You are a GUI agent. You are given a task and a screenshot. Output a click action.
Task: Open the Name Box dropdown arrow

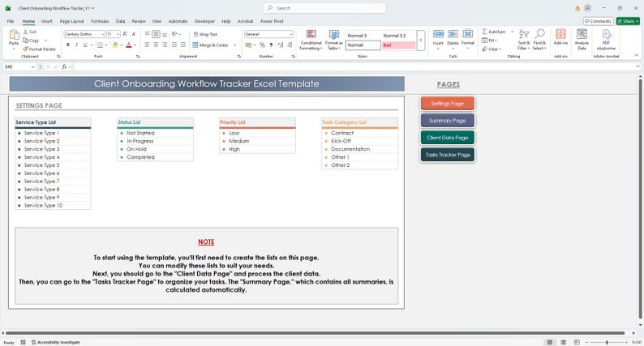pos(33,66)
